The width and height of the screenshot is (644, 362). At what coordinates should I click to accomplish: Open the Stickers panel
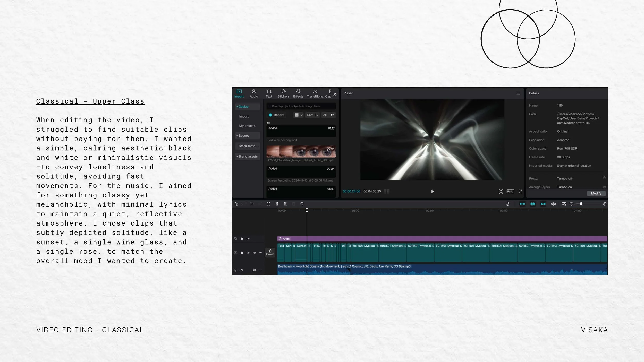click(x=283, y=93)
